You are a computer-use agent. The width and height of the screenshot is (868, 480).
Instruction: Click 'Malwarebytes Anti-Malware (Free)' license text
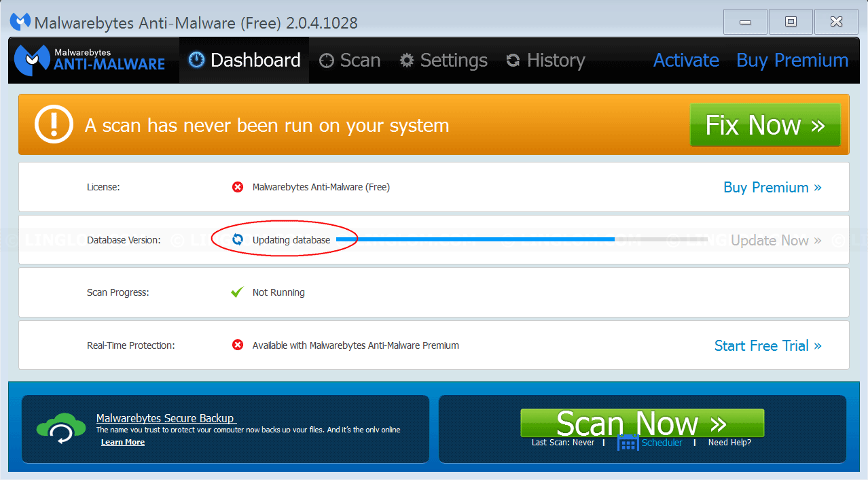point(321,187)
